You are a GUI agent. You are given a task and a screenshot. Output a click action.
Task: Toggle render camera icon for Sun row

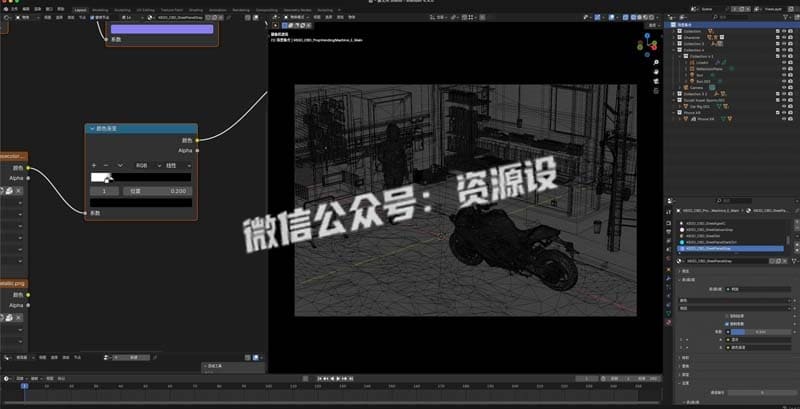(790, 75)
